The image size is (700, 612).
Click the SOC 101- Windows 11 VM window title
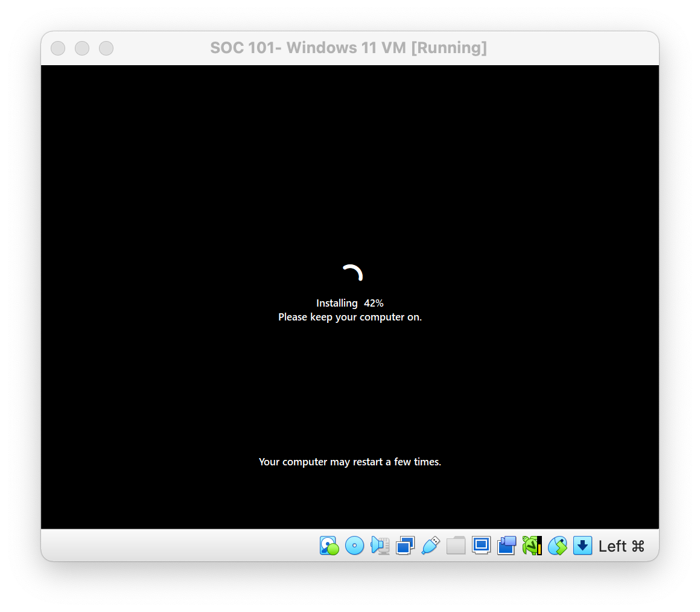click(349, 47)
